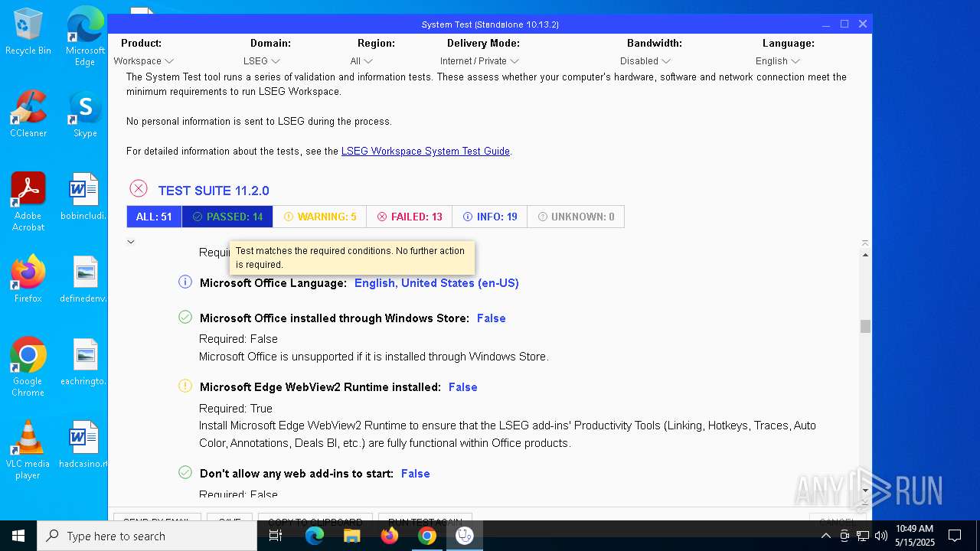Show all 51 tests via ALL tab

coord(154,217)
